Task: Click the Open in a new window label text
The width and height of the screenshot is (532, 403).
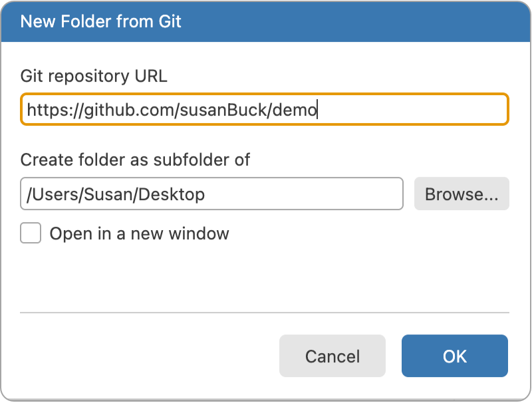Action: pos(139,233)
